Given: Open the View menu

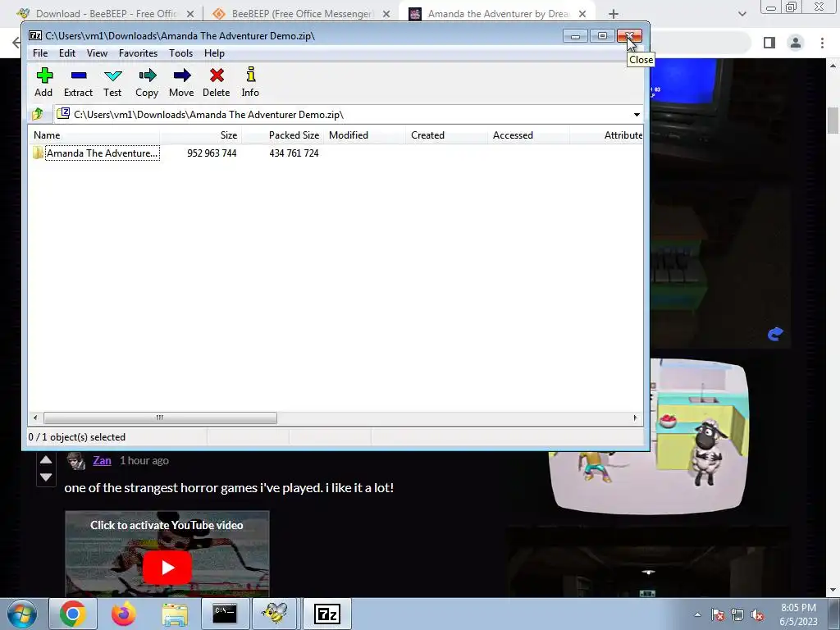Looking at the screenshot, I should [97, 53].
